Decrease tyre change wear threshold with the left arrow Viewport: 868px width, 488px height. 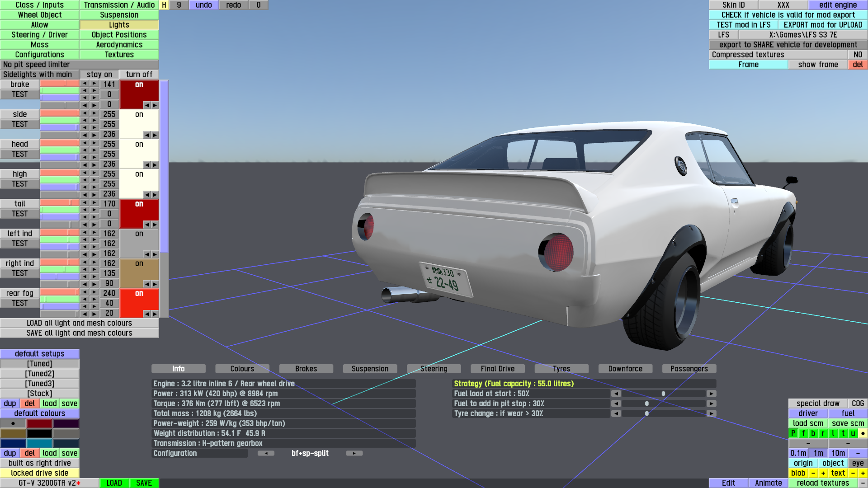click(x=616, y=413)
